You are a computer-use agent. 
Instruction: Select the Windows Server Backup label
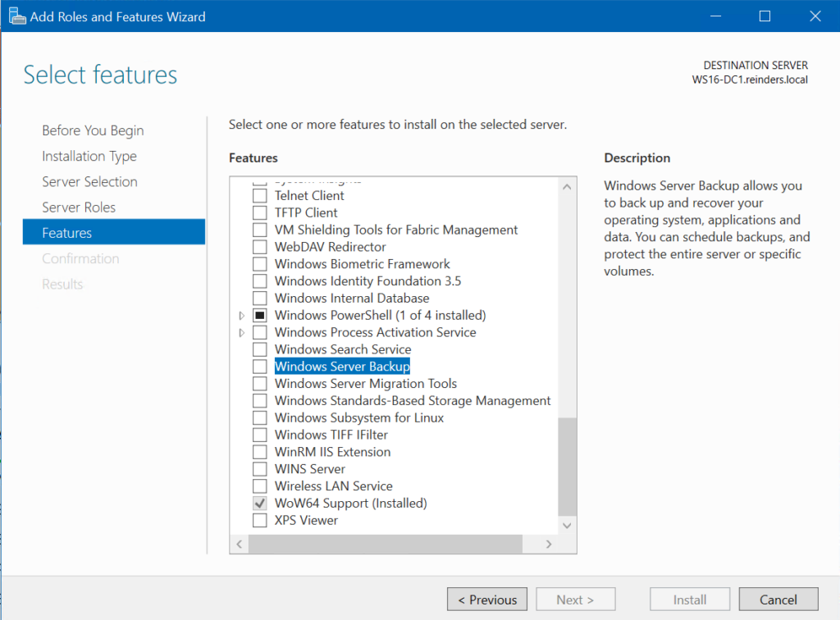pos(342,367)
